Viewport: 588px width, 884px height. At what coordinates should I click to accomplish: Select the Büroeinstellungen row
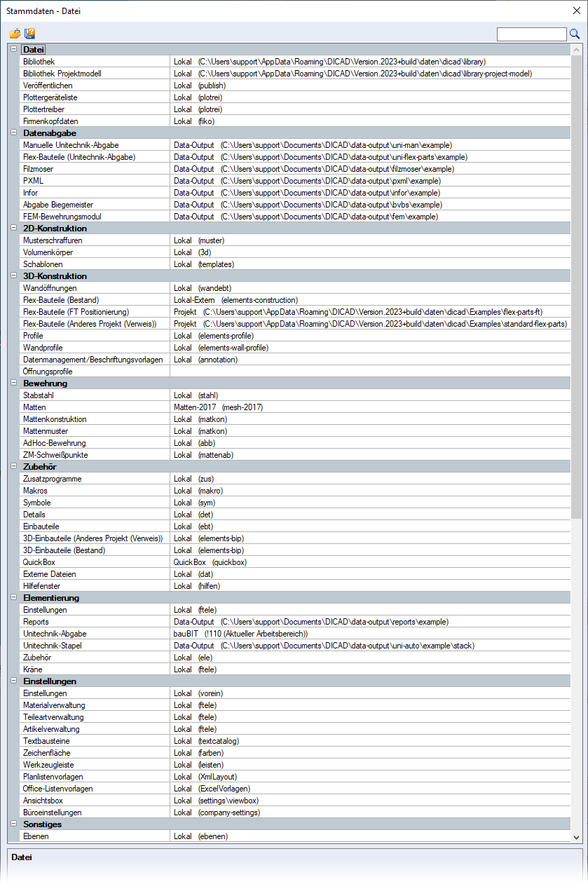click(295, 812)
